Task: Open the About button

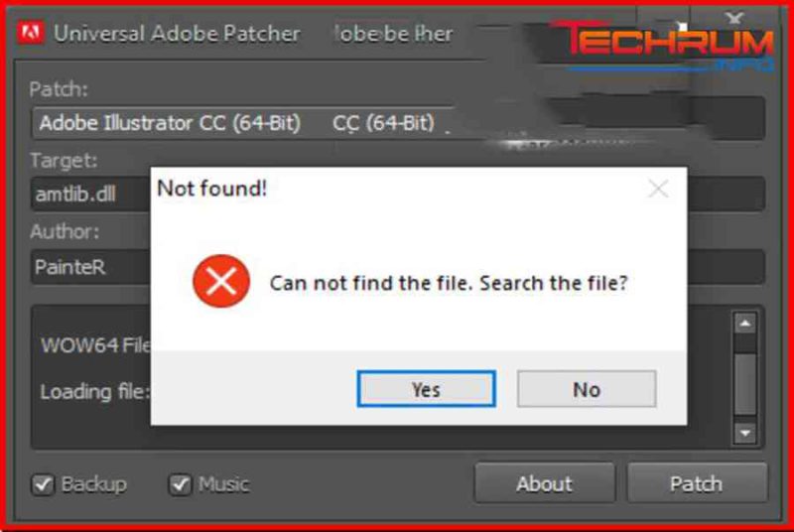Action: [x=544, y=483]
